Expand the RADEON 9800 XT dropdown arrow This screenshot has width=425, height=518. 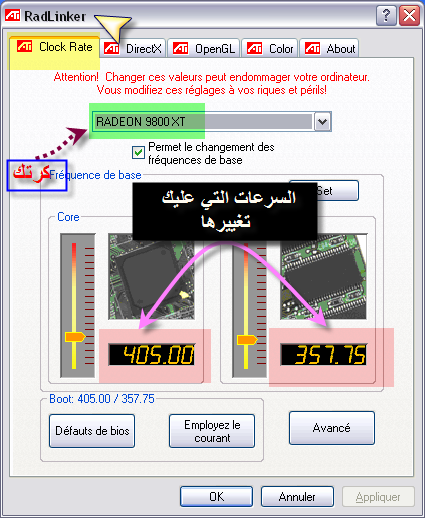[x=322, y=121]
